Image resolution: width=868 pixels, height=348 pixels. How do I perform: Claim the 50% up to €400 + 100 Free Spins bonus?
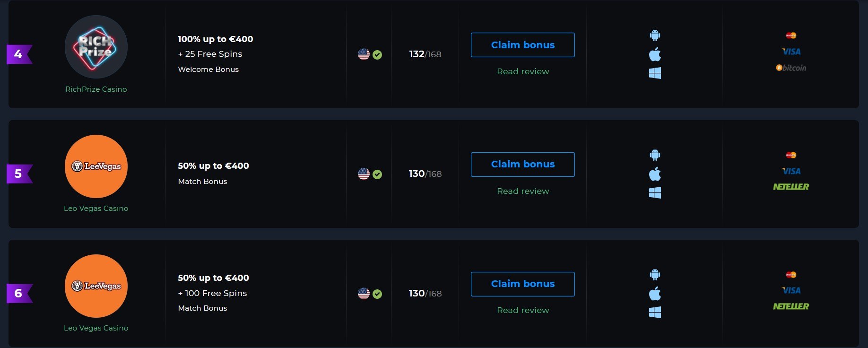[x=523, y=284]
